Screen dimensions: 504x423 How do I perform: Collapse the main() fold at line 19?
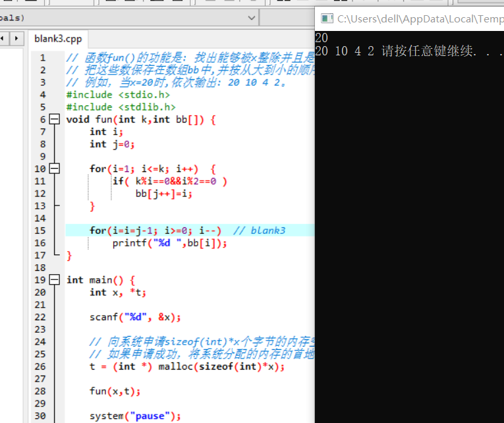point(54,279)
